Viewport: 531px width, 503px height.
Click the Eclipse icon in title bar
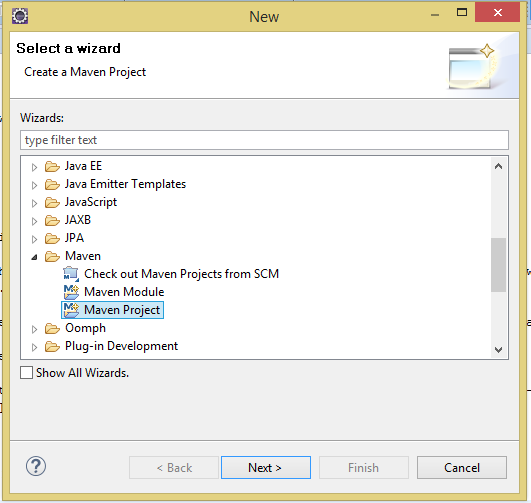[x=20, y=16]
